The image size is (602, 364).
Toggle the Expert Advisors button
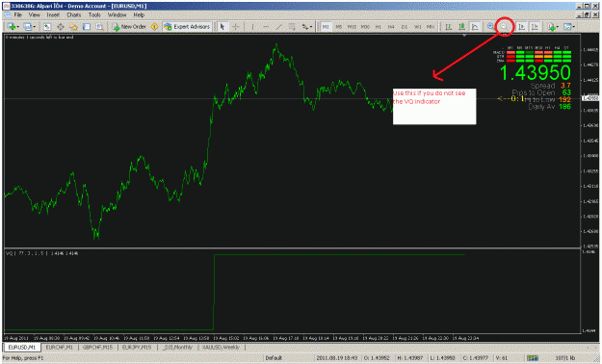[x=187, y=27]
